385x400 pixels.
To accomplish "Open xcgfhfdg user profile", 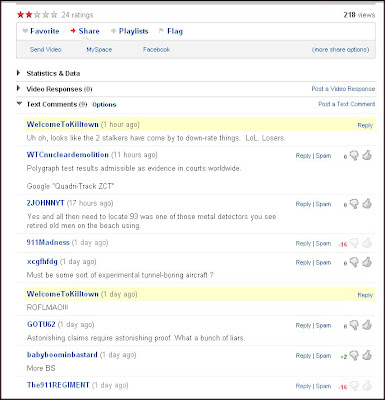I will [42, 261].
